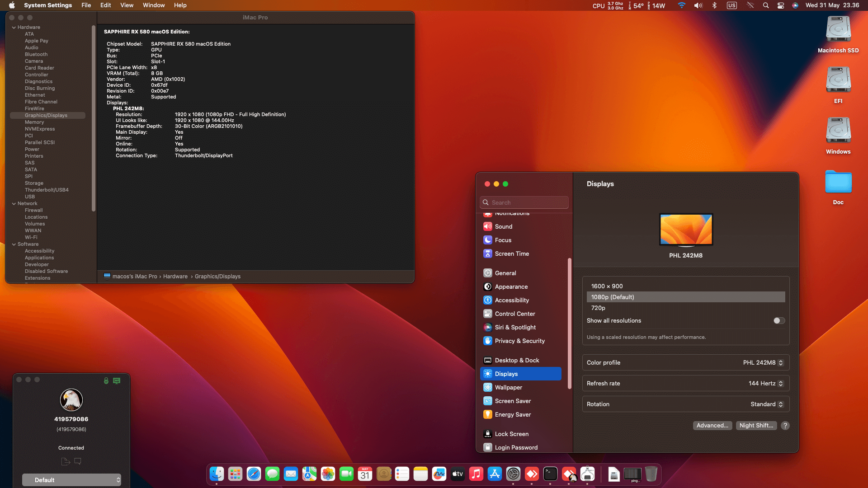This screenshot has width=868, height=488.
Task: Open Night Shift settings
Action: click(756, 425)
